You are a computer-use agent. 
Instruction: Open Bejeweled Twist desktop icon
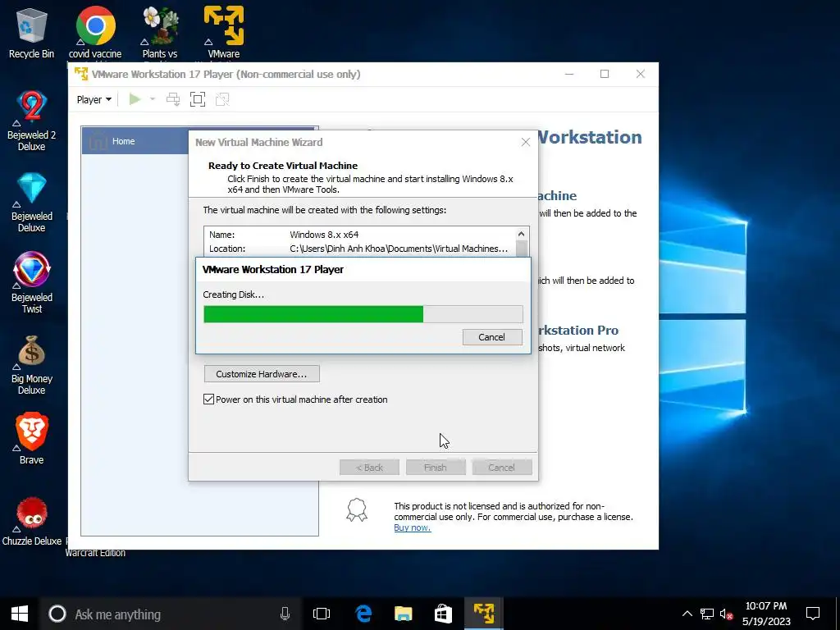(31, 283)
